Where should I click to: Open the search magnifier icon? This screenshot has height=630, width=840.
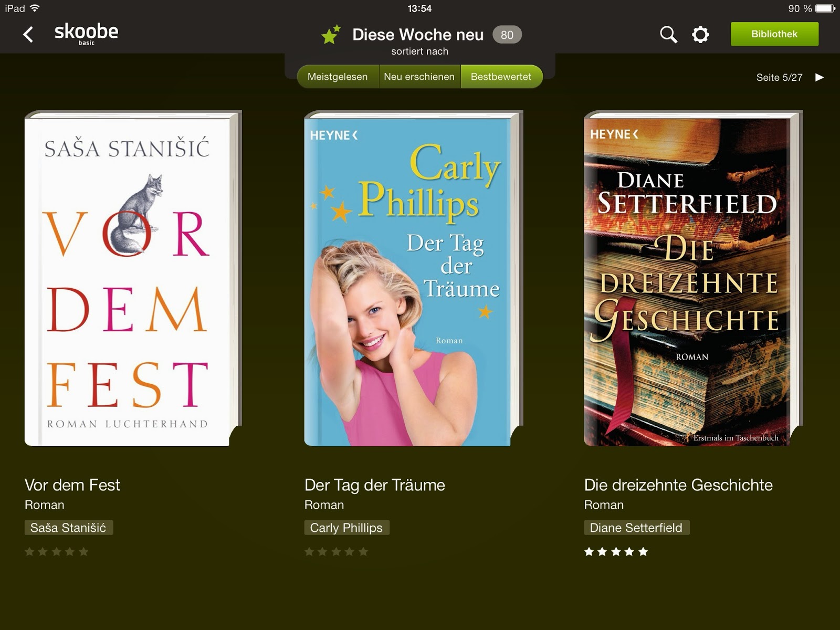pos(668,35)
